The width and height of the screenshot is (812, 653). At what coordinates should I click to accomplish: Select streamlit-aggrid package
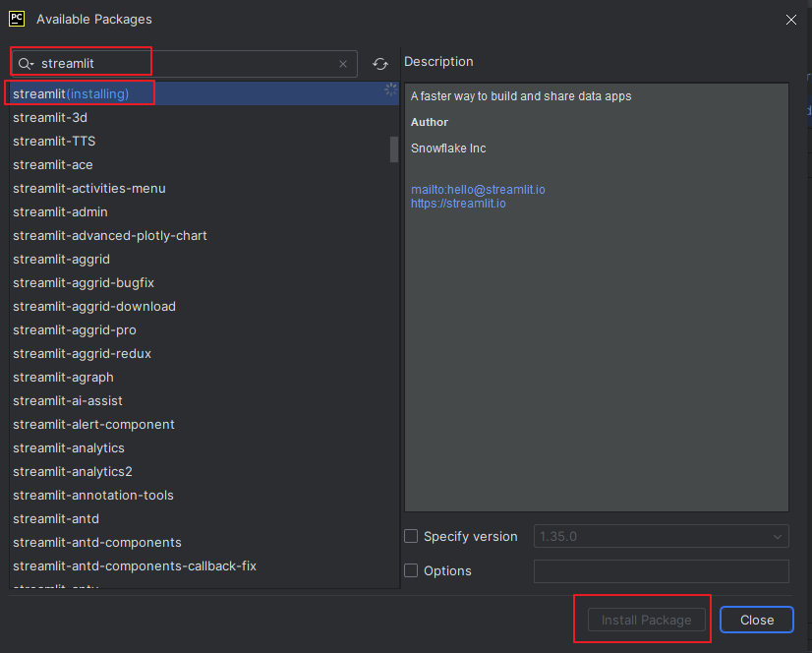(x=204, y=259)
